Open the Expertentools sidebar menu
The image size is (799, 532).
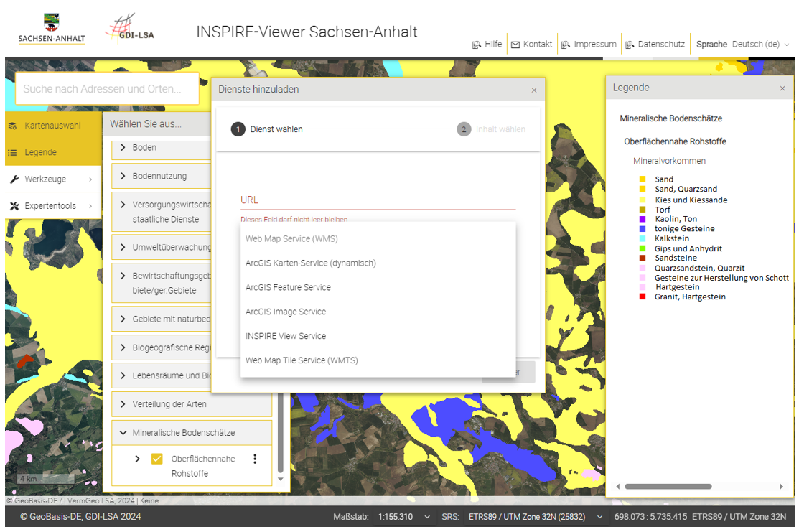point(50,206)
